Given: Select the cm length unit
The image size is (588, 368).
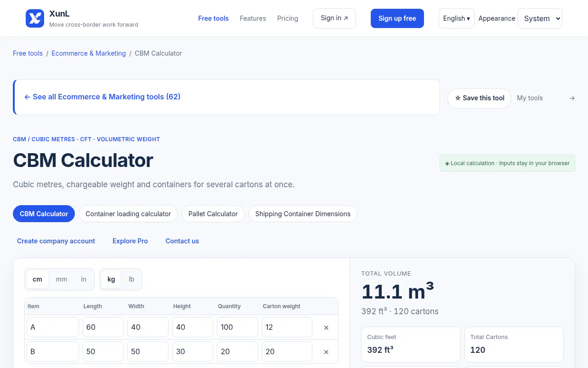Looking at the screenshot, I should pos(37,279).
